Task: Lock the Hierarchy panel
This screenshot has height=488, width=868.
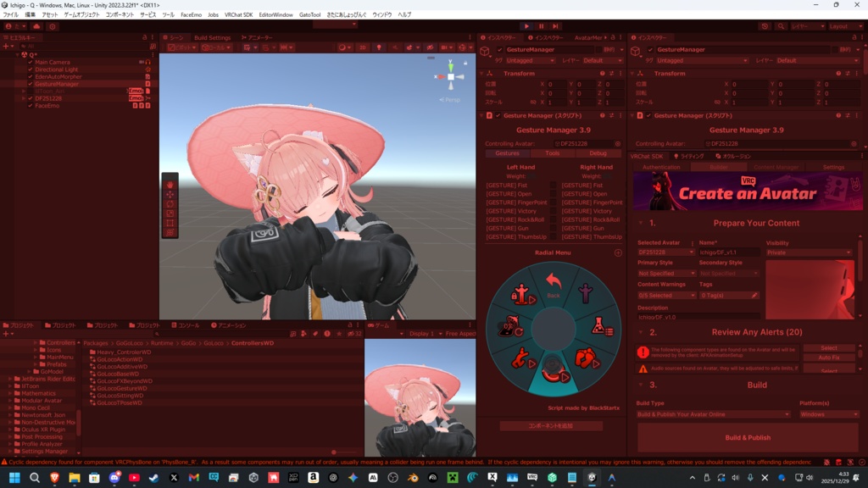Action: (x=144, y=37)
